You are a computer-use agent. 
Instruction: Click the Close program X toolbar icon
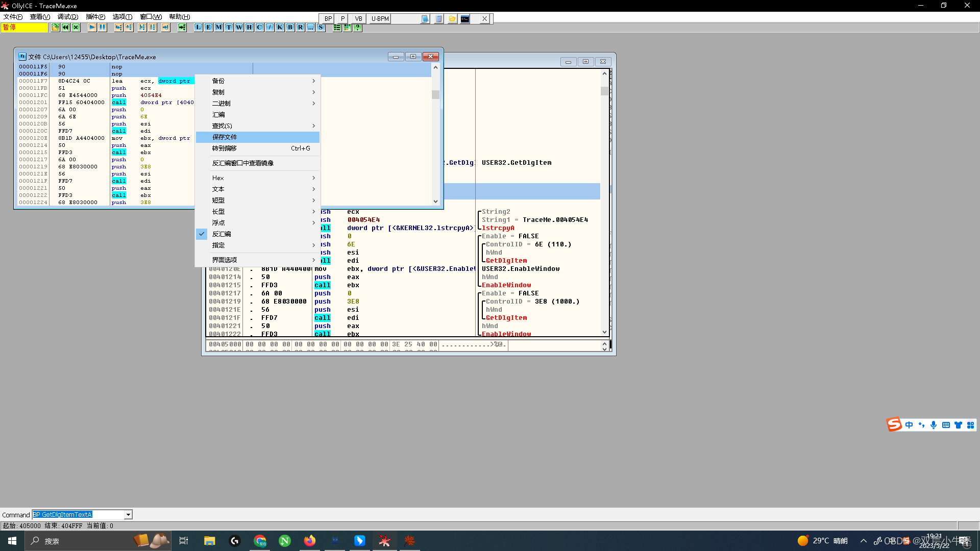click(x=76, y=28)
